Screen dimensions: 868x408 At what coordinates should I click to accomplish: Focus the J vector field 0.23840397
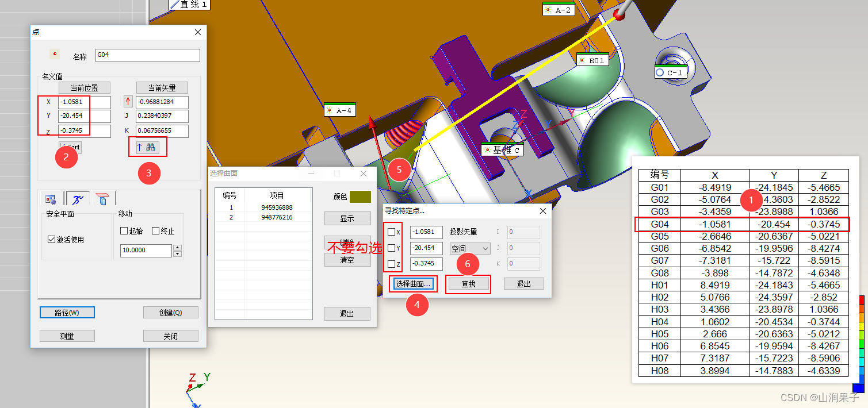162,117
